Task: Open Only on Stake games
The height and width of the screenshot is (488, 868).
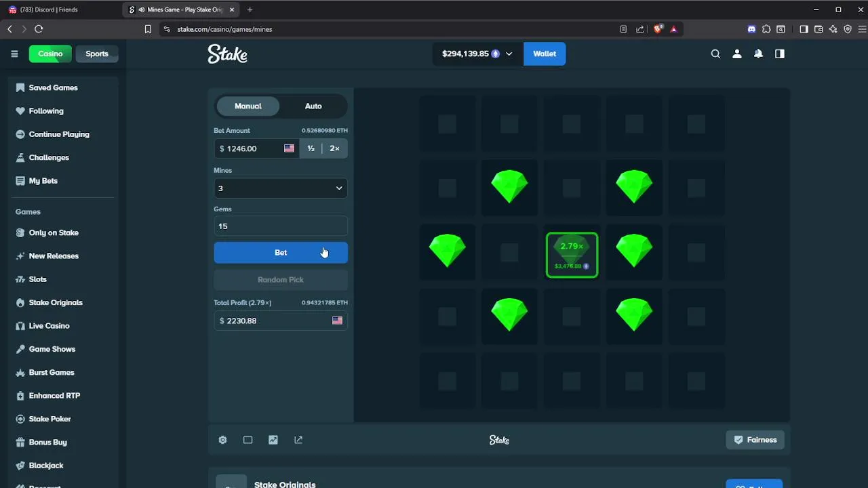Action: 54,232
